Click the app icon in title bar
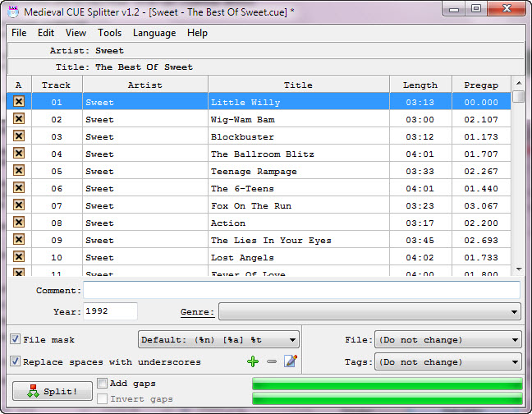The image size is (532, 414). click(x=13, y=11)
